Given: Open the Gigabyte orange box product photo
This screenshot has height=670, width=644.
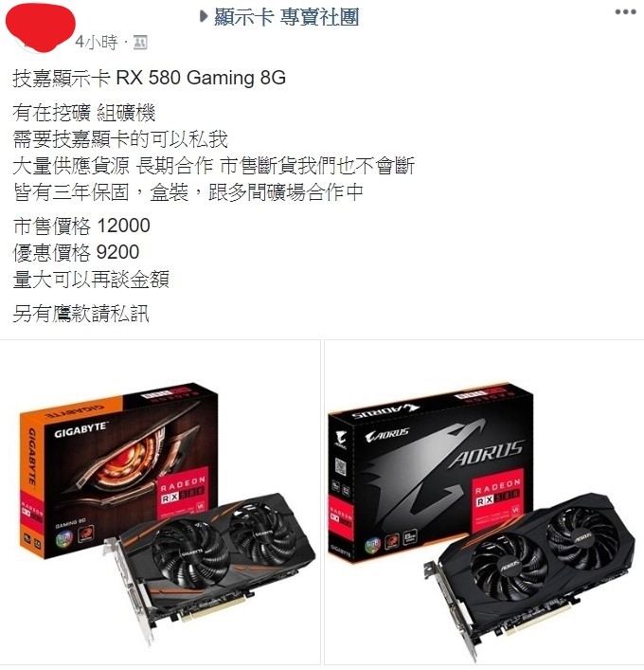Looking at the screenshot, I should [160, 502].
